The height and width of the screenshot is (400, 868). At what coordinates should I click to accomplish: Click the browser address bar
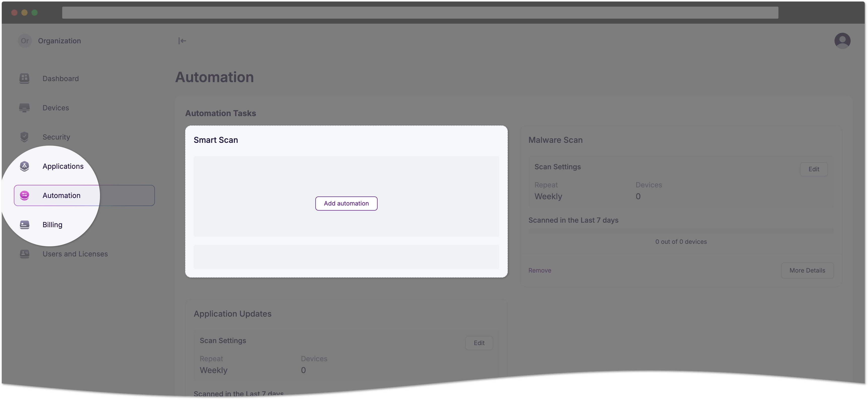coord(420,12)
